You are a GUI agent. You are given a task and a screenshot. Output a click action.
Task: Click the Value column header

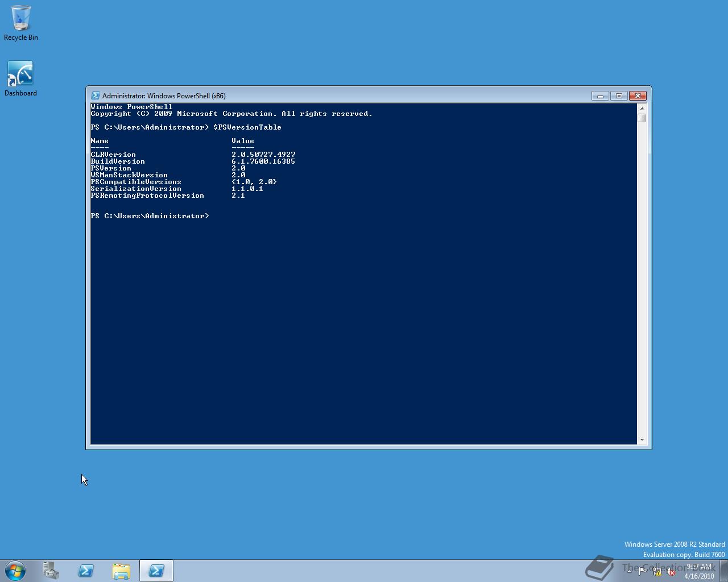pyautogui.click(x=243, y=141)
